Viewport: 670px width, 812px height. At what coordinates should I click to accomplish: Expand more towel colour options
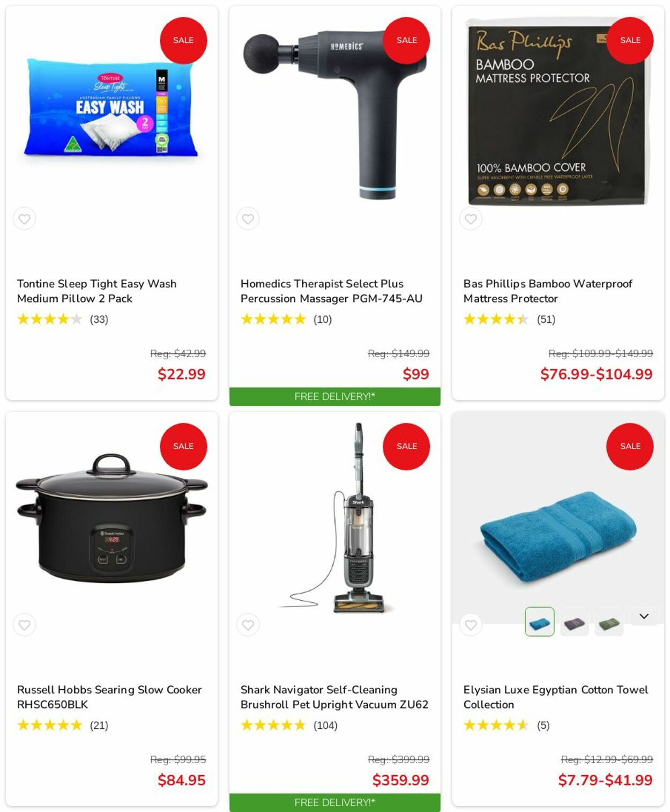(644, 616)
